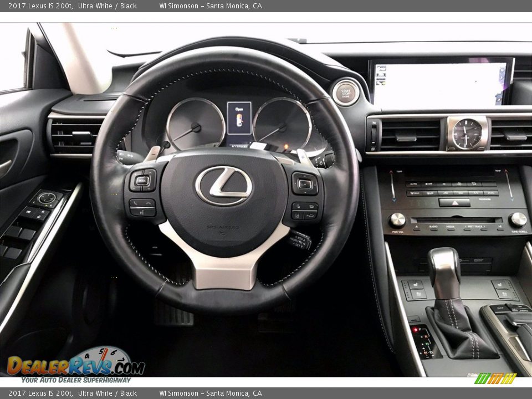Click the driver seat heater button

[416, 285]
